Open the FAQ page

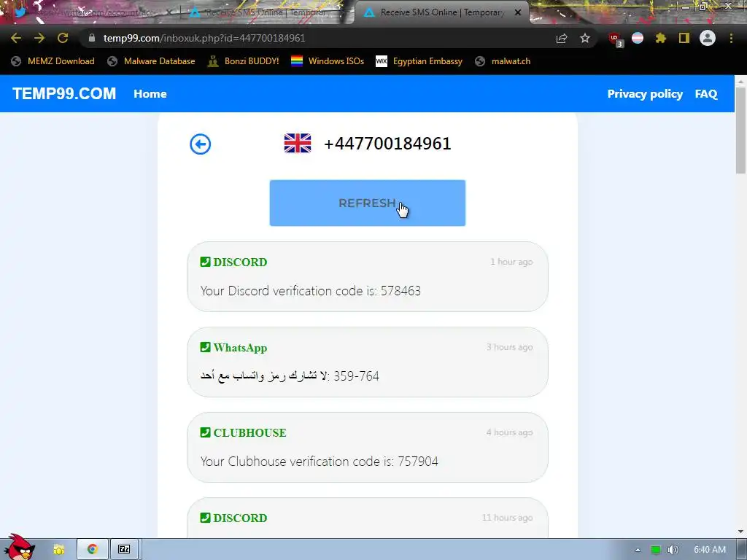pyautogui.click(x=706, y=94)
